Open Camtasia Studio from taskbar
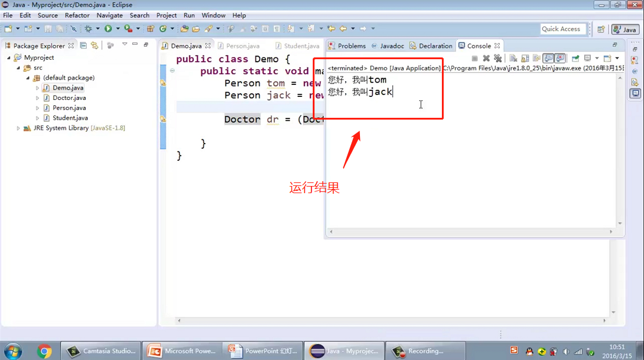 point(101,351)
